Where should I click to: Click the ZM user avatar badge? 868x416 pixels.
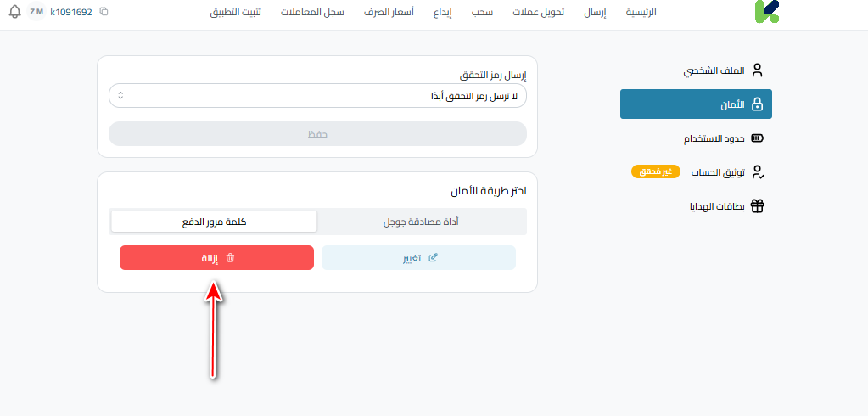pyautogui.click(x=36, y=13)
